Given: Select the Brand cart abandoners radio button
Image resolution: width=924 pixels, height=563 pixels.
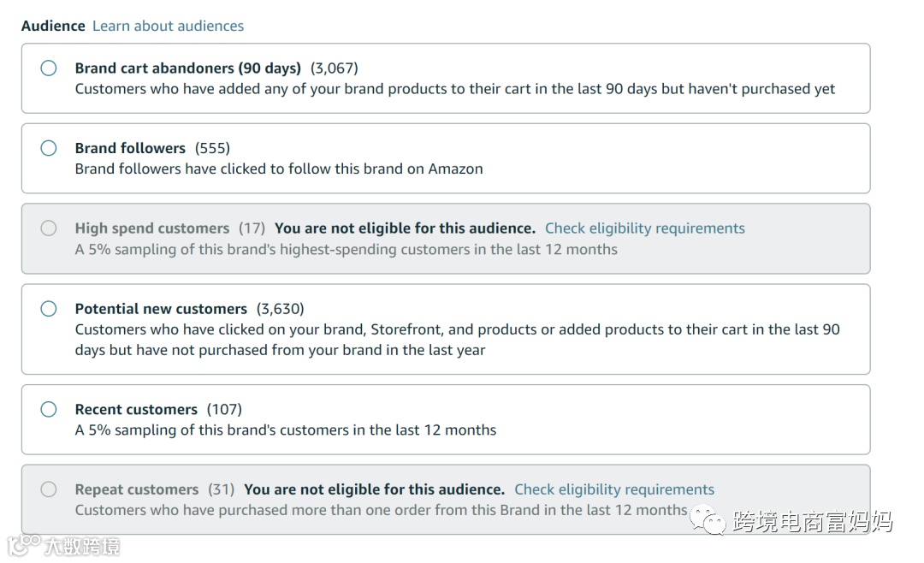Looking at the screenshot, I should (x=49, y=68).
